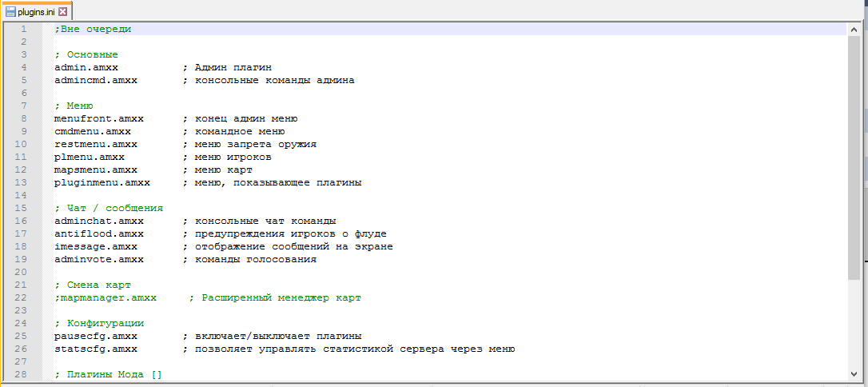Viewport: 868px width, 387px height.
Task: Click the comment ';Вне очереди'
Action: pos(93,30)
